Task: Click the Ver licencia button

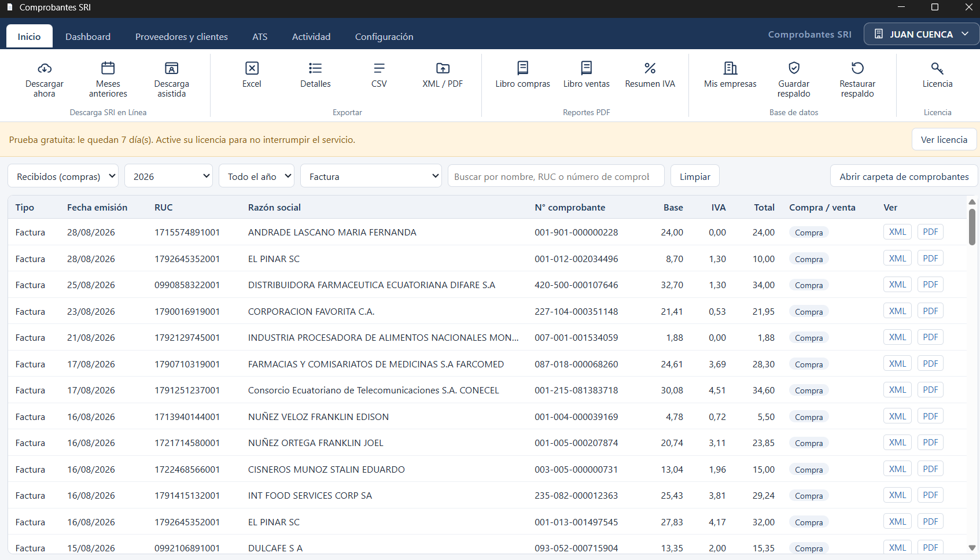Action: pyautogui.click(x=944, y=139)
